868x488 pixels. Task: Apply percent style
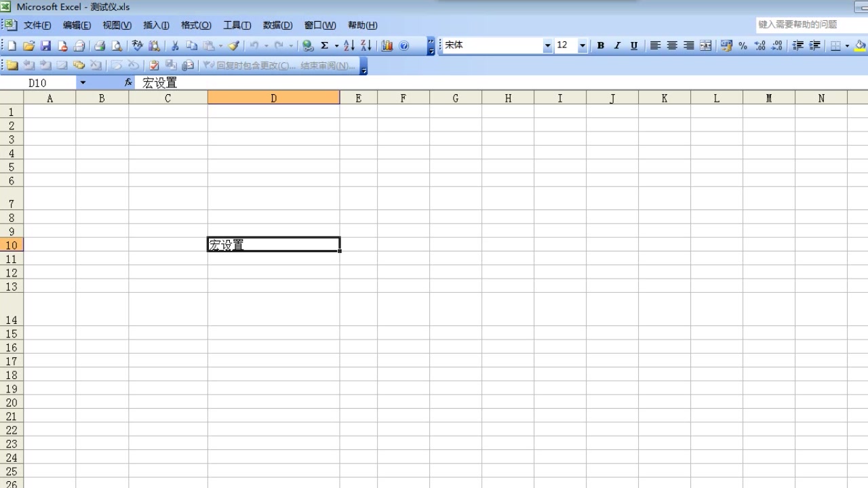point(743,45)
